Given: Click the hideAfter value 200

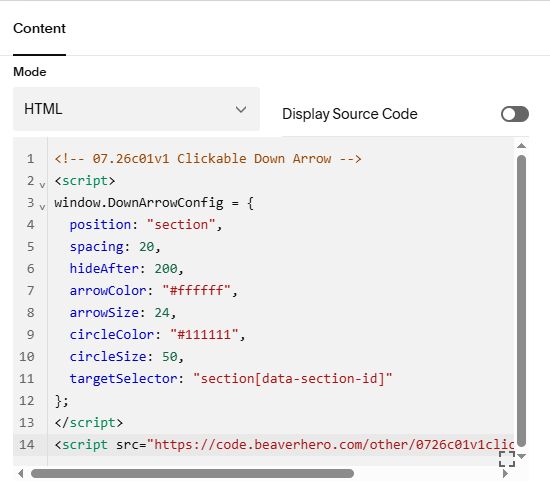Looking at the screenshot, I should [x=166, y=269].
